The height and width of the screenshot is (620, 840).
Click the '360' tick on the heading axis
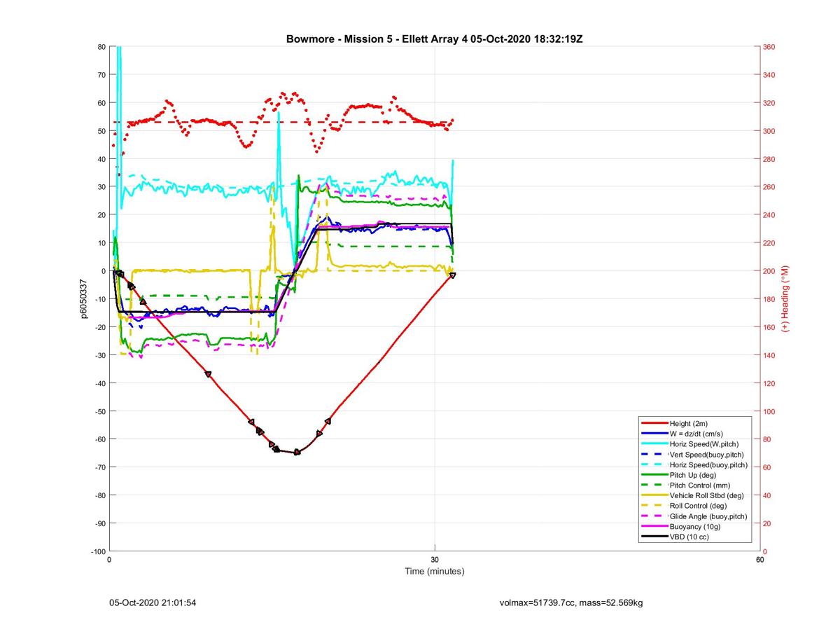click(769, 47)
